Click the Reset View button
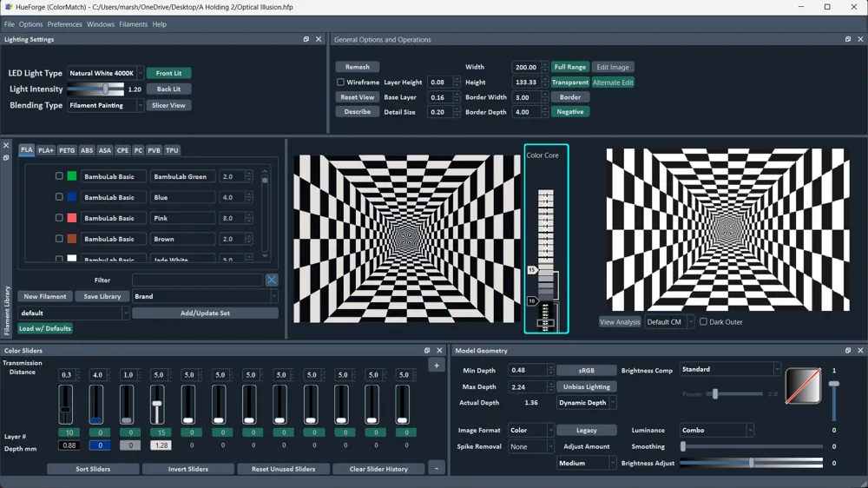 (357, 97)
